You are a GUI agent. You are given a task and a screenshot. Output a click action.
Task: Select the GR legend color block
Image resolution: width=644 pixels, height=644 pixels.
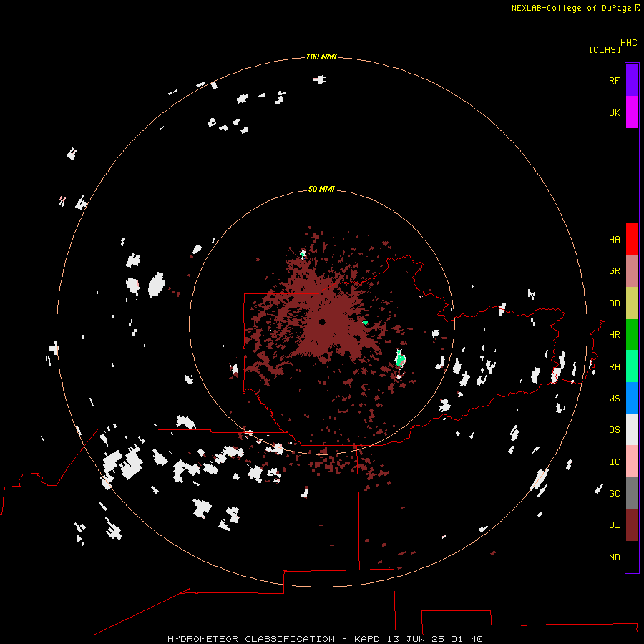click(x=632, y=270)
